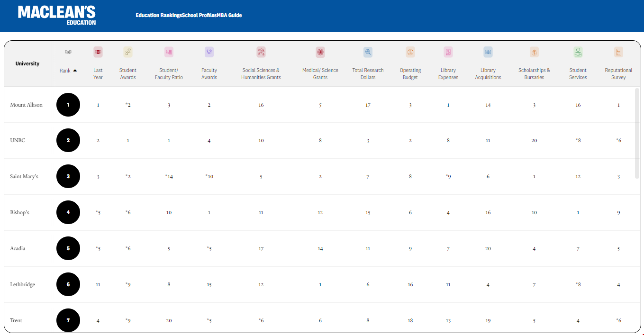The image size is (644, 335).
Task: Click the Student Services column icon
Action: 578,52
